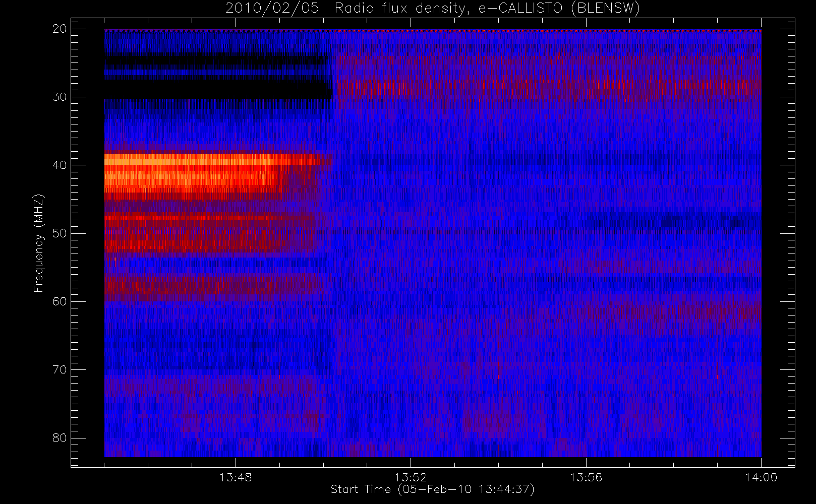This screenshot has width=816, height=504.
Task: Click the frequency tick label 70
Action: (x=60, y=370)
